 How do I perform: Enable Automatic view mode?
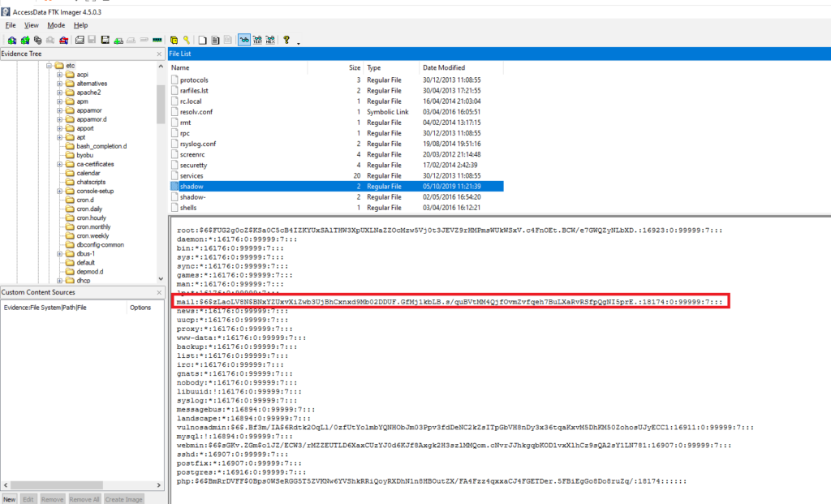pyautogui.click(x=243, y=39)
